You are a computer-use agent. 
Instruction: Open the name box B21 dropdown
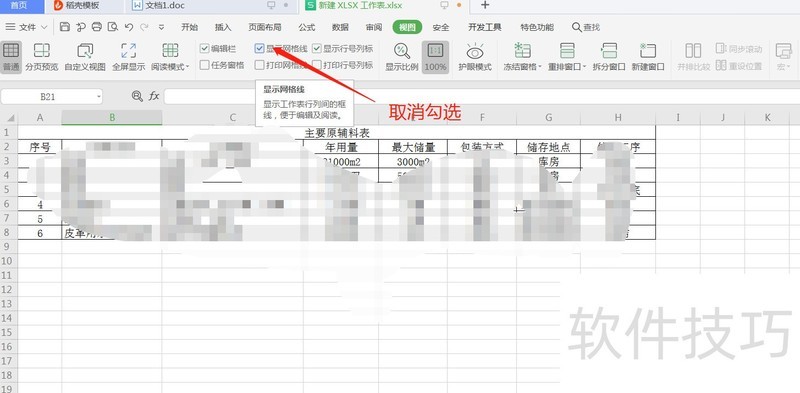pos(97,96)
